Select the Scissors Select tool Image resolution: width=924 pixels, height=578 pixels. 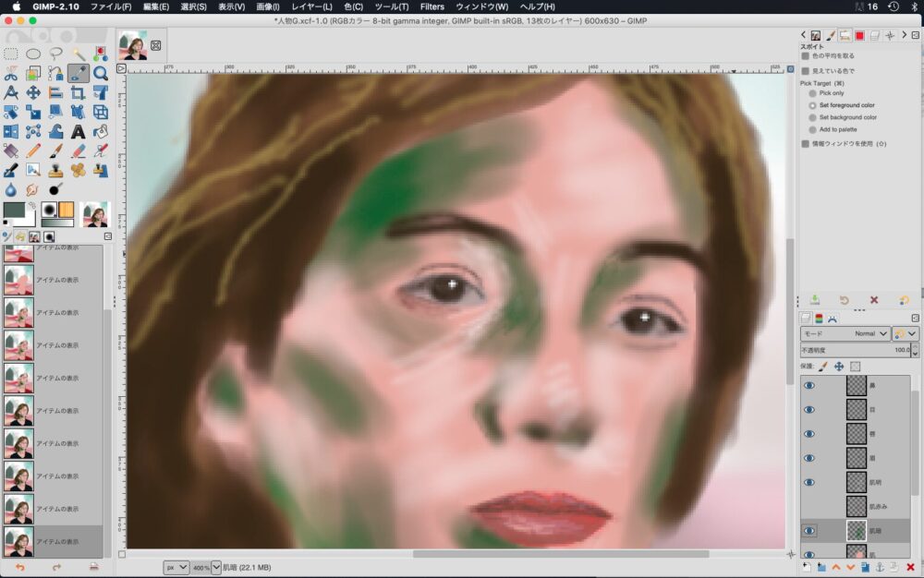11,73
